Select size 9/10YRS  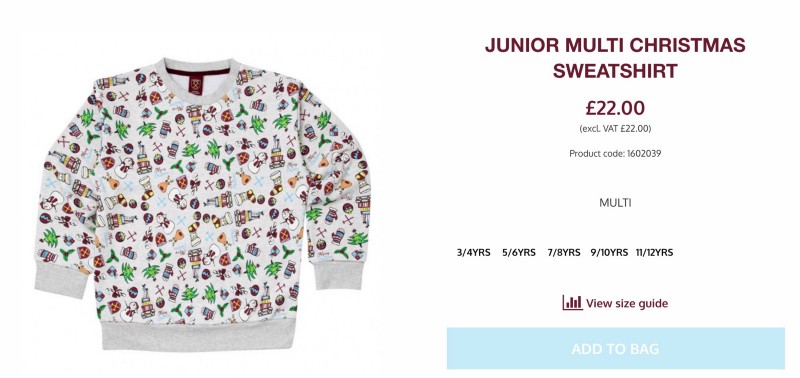pyautogui.click(x=609, y=253)
